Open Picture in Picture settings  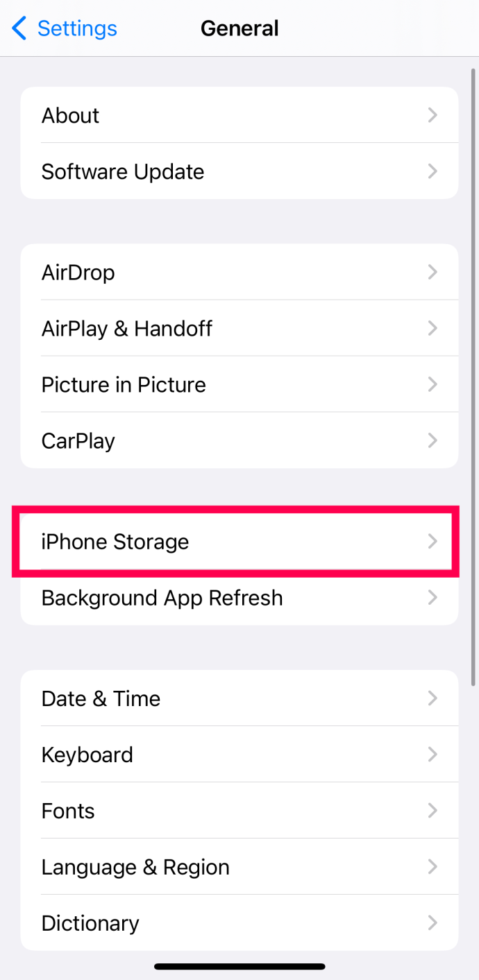239,384
